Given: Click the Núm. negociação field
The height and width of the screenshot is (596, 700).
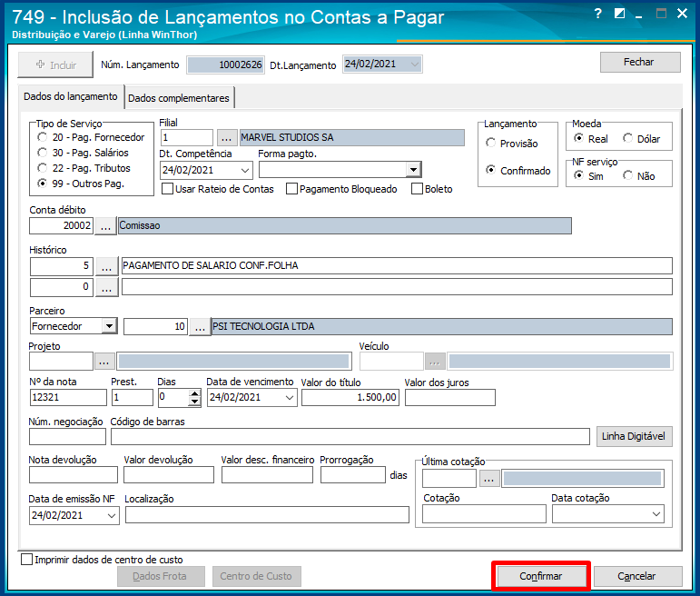Looking at the screenshot, I should pyautogui.click(x=67, y=436).
